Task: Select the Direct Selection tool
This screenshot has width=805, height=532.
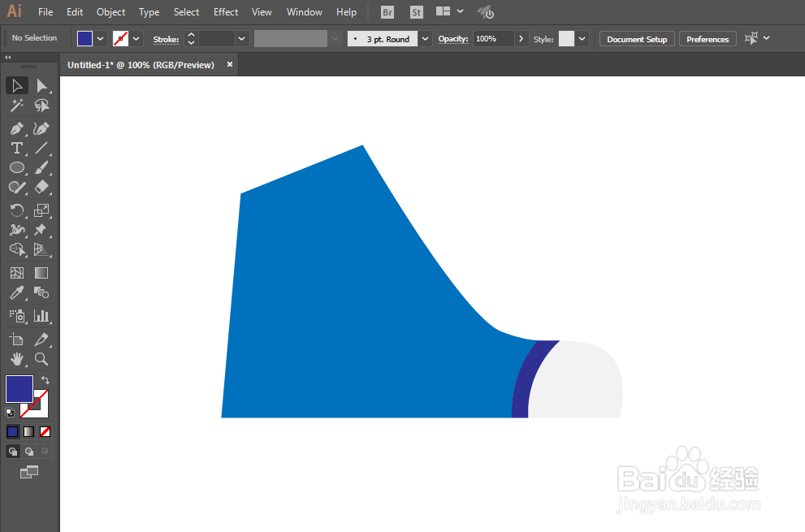Action: pos(41,86)
